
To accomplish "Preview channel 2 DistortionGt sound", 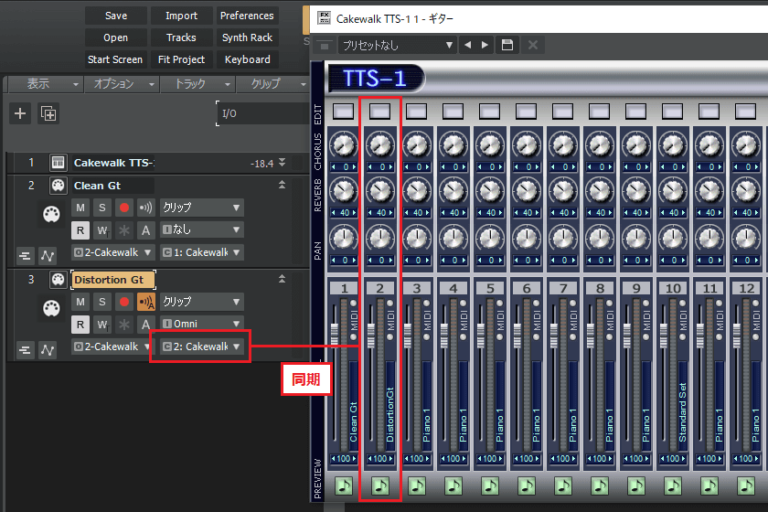I will click(x=380, y=485).
